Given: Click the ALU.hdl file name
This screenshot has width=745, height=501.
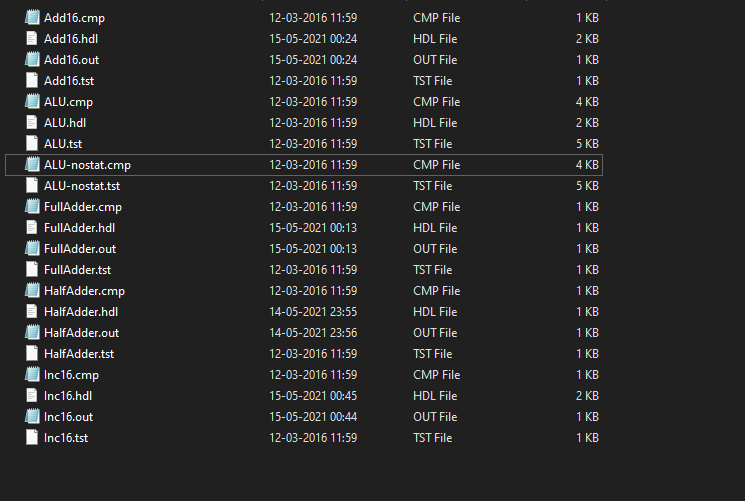Looking at the screenshot, I should tap(65, 123).
